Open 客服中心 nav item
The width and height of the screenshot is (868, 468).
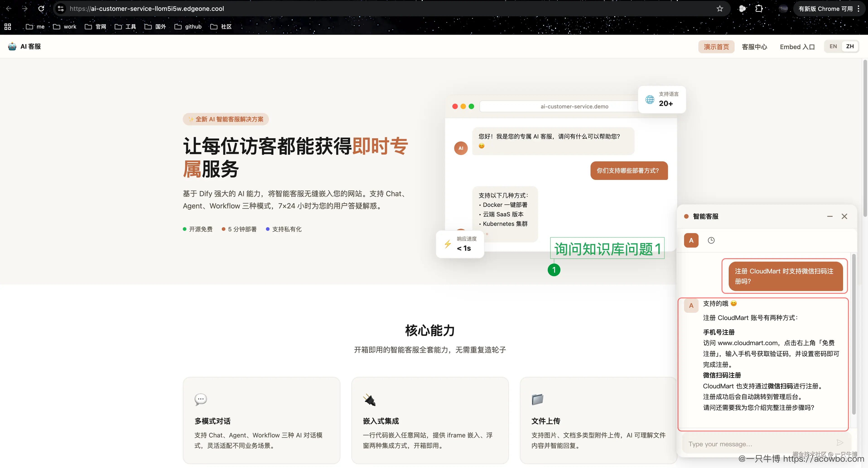click(x=755, y=47)
